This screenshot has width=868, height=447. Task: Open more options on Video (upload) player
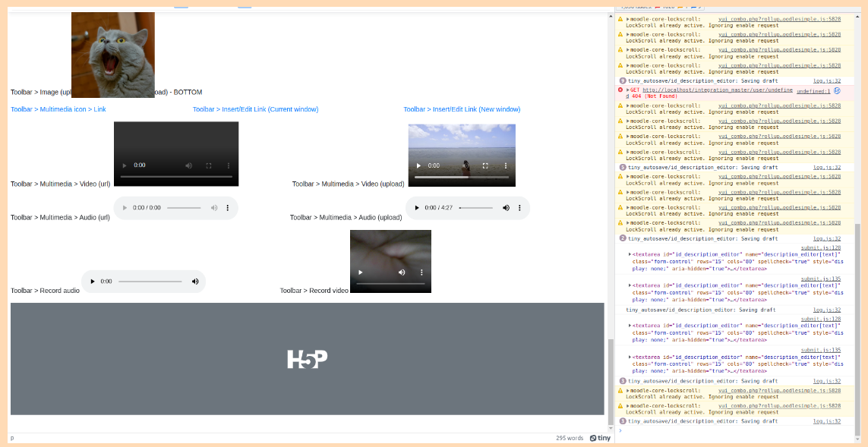click(506, 165)
